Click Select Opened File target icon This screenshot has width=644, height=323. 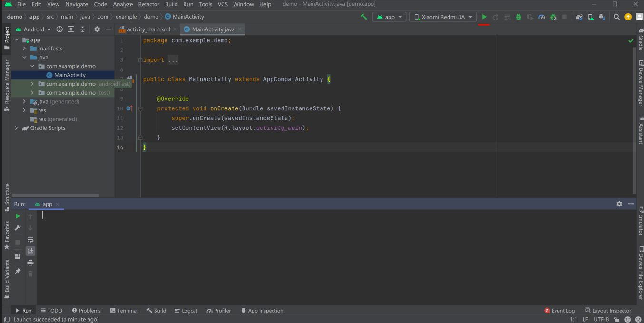point(59,29)
